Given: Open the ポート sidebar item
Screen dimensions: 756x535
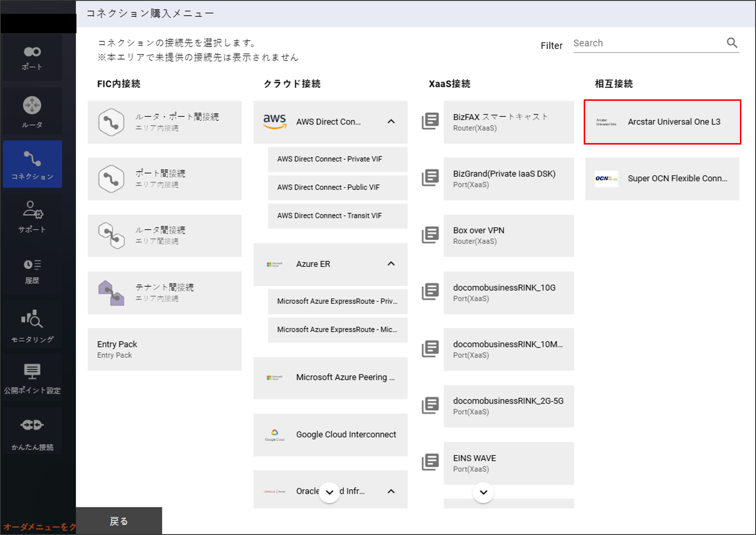Looking at the screenshot, I should pos(32,58).
